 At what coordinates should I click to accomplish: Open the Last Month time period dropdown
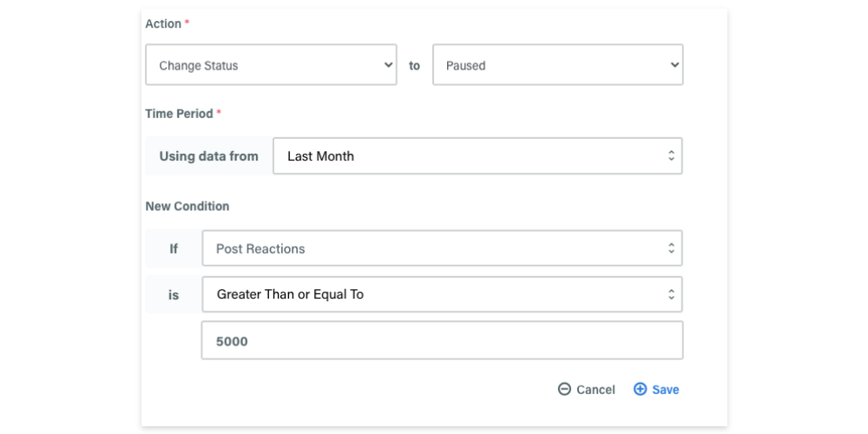[477, 156]
